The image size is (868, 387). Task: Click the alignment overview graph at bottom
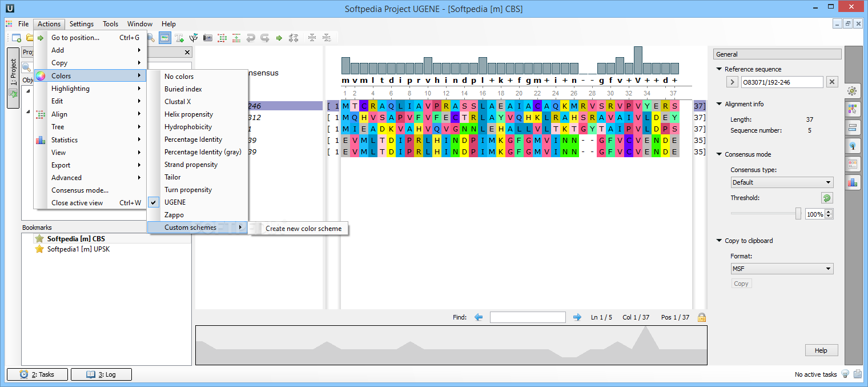451,345
